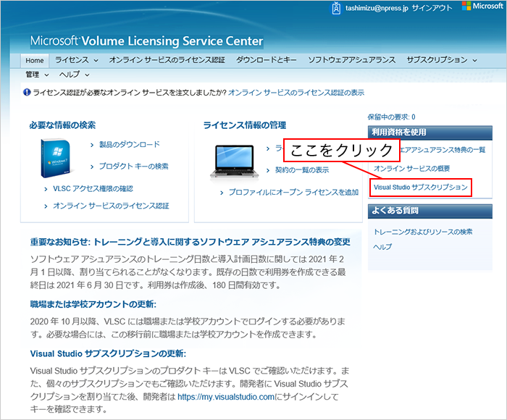
Task: Open ダウンロードとキー menu item
Action: [266, 60]
